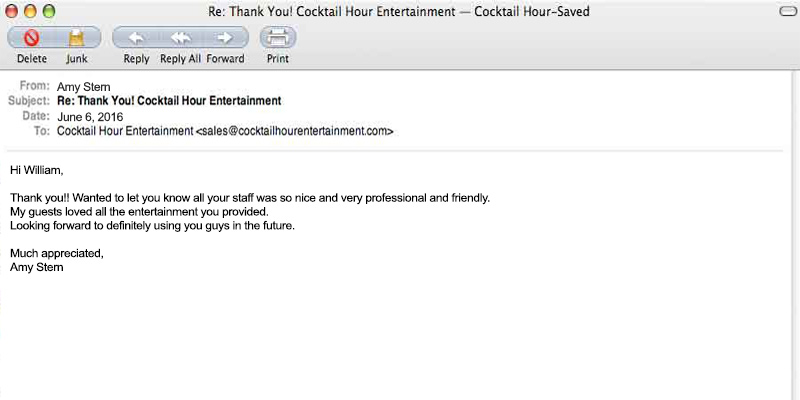800x400 pixels.
Task: Forward this message using the toolbar
Action: [x=225, y=39]
